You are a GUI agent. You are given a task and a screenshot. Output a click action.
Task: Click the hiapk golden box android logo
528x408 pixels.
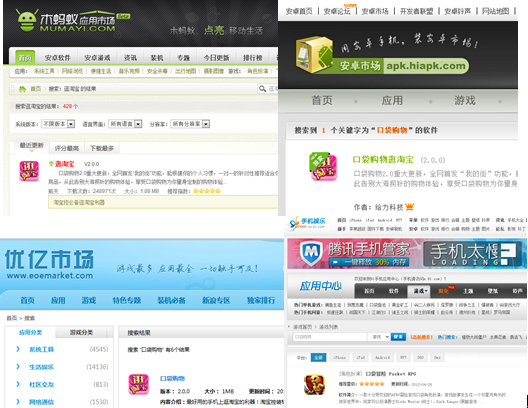315,54
